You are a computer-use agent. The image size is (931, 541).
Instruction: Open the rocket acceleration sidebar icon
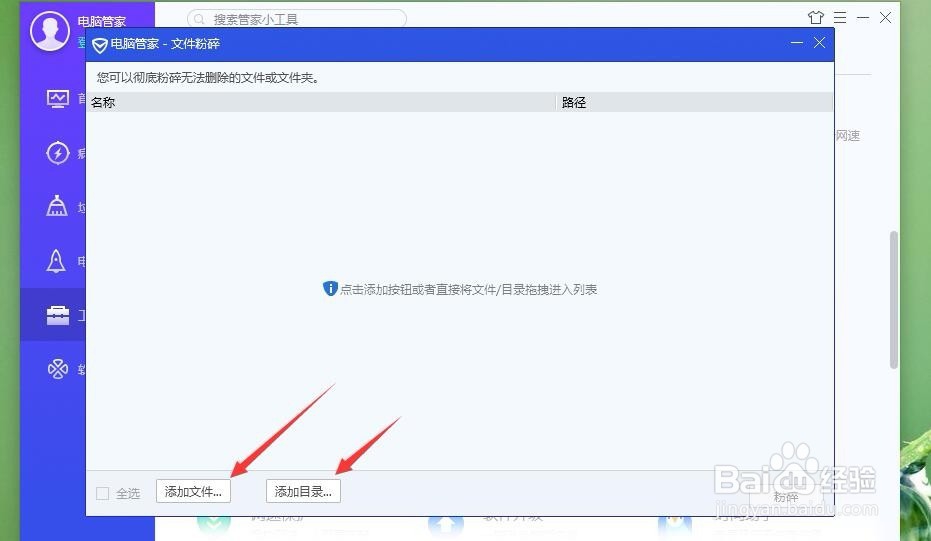click(x=56, y=261)
